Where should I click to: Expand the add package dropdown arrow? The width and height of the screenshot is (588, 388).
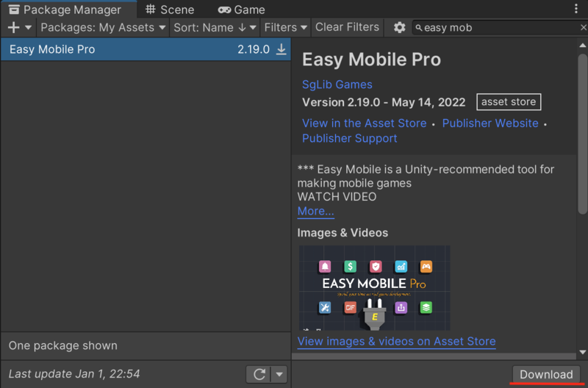(x=28, y=27)
